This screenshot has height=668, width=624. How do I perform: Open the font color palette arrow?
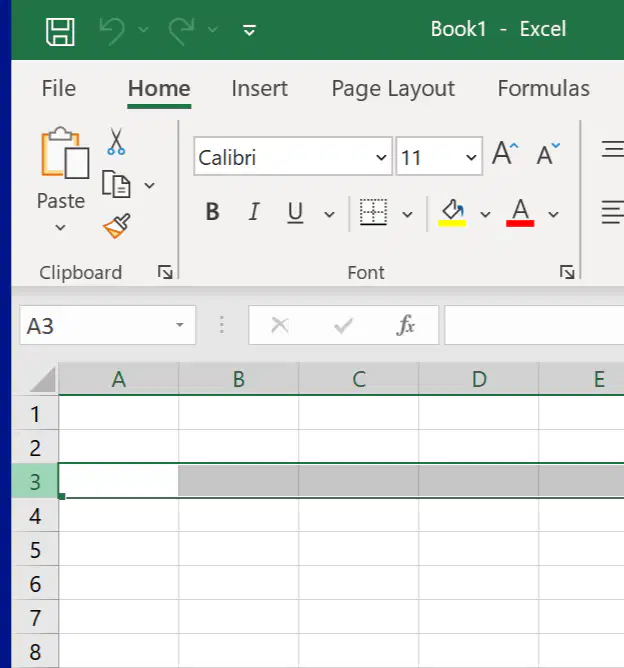click(553, 214)
